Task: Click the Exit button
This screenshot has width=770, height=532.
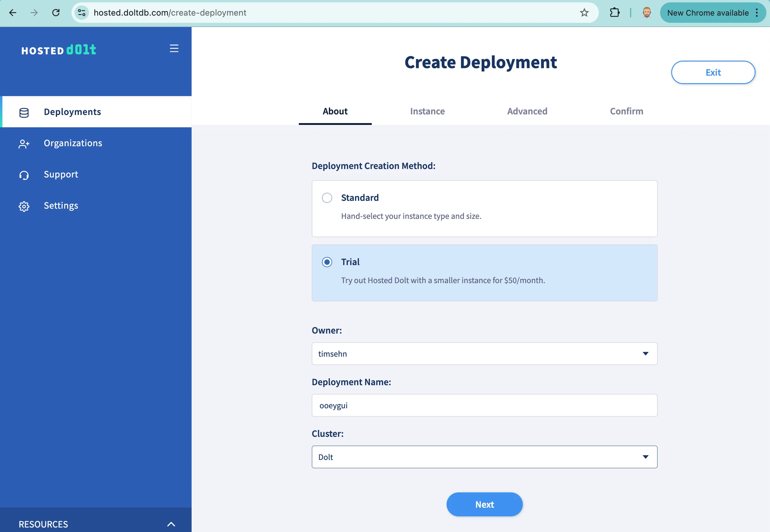Action: tap(713, 72)
